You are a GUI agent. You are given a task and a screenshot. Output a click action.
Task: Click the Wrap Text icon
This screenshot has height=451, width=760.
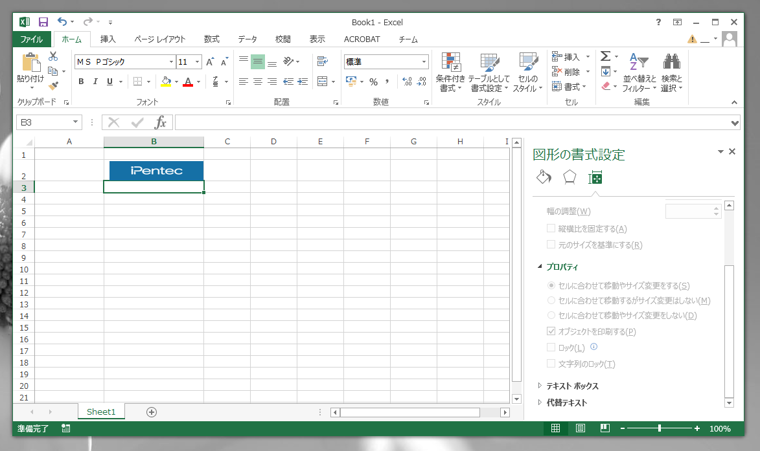[322, 61]
